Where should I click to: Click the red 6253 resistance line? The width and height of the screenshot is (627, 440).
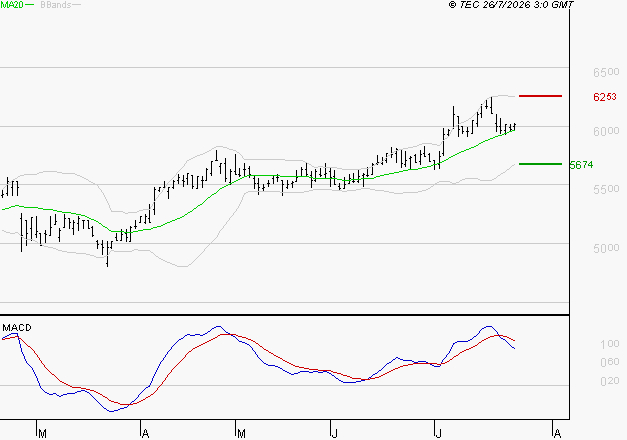[x=540, y=96]
